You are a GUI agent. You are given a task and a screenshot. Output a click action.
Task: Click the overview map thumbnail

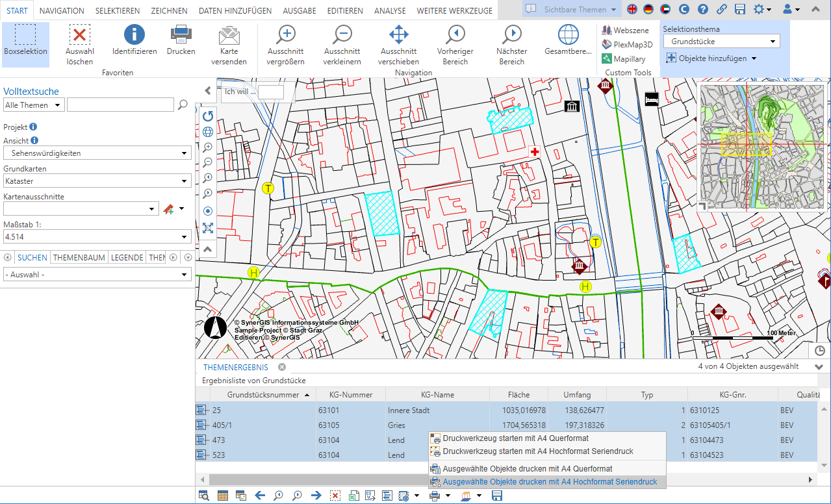(x=761, y=147)
